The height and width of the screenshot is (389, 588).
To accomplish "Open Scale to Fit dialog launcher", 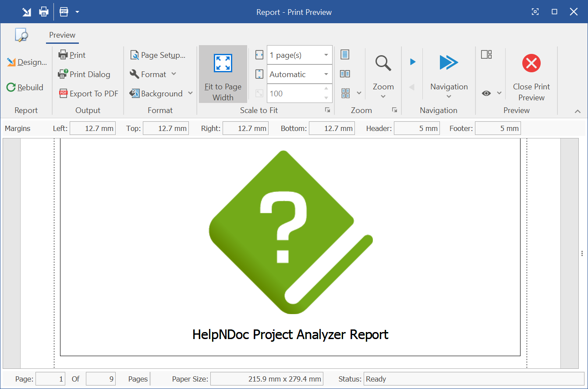I will coord(327,110).
